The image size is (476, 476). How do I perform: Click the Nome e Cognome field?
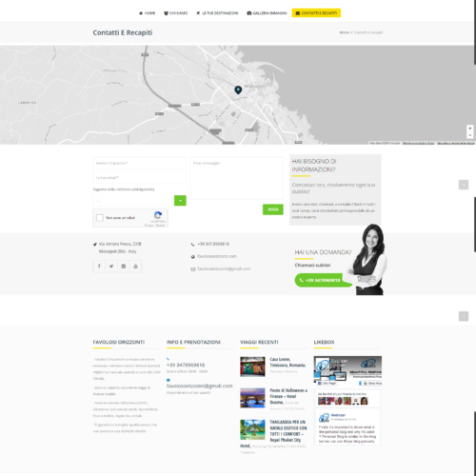(139, 163)
